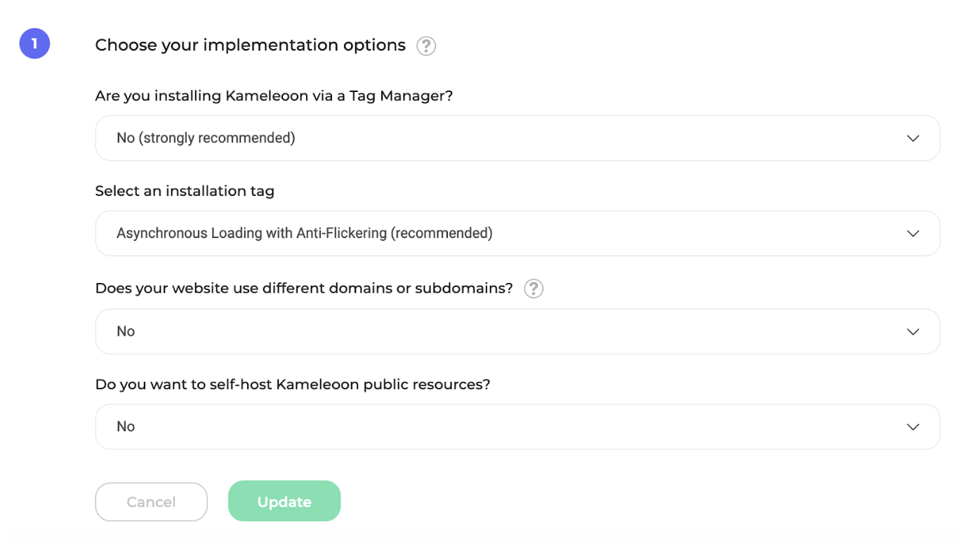Click chevron arrow on Tag Manager dropdown
This screenshot has width=980, height=559.
point(913,138)
